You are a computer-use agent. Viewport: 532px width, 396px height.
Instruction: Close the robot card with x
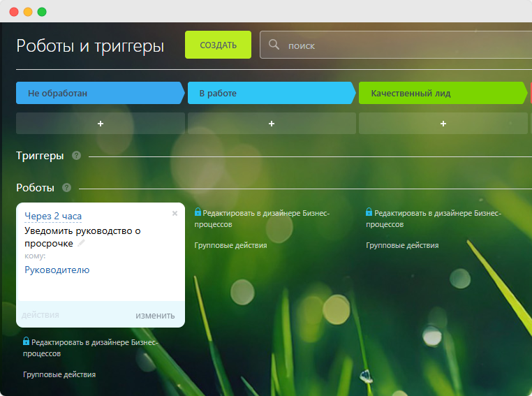click(175, 214)
